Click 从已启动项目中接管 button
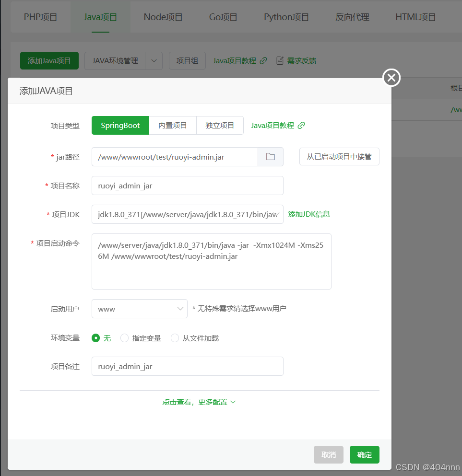Viewport: 462px width, 476px height. (x=339, y=157)
